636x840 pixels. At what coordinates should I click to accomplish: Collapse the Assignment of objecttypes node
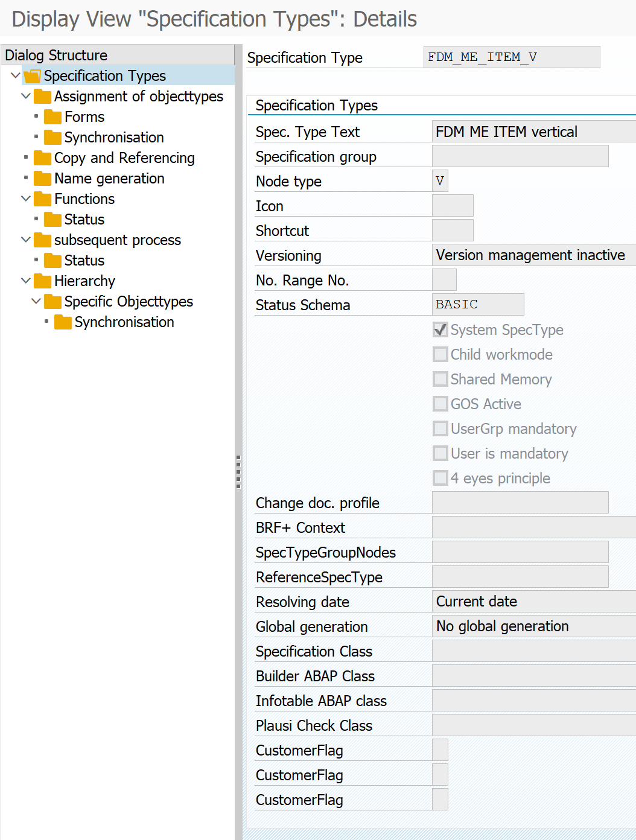pos(26,97)
